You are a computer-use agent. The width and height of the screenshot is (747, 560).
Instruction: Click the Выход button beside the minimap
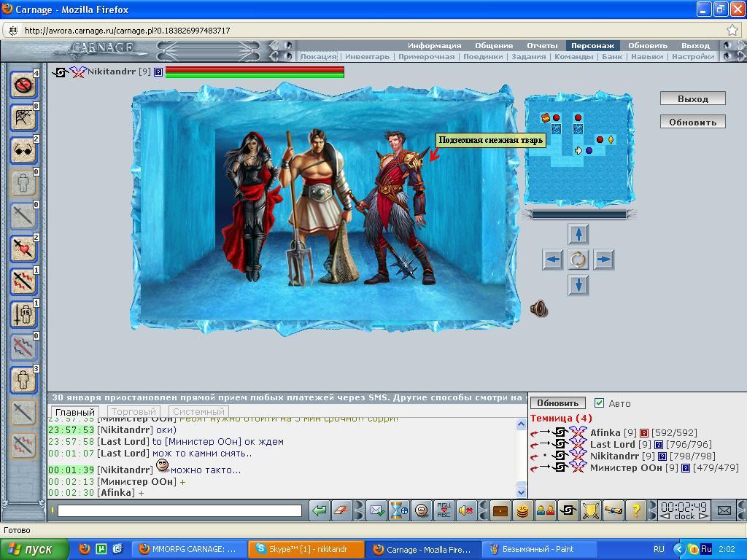693,98
